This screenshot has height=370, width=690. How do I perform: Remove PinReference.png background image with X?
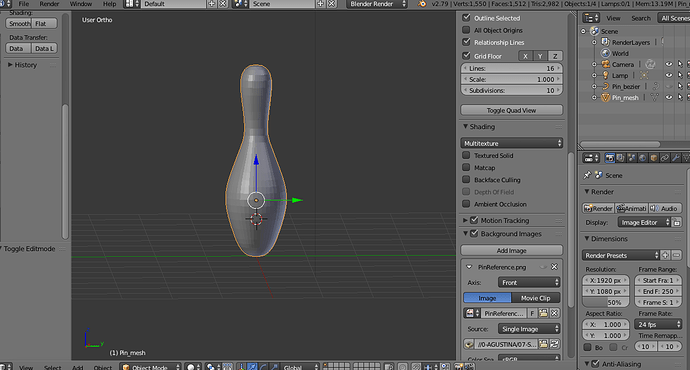pyautogui.click(x=554, y=267)
